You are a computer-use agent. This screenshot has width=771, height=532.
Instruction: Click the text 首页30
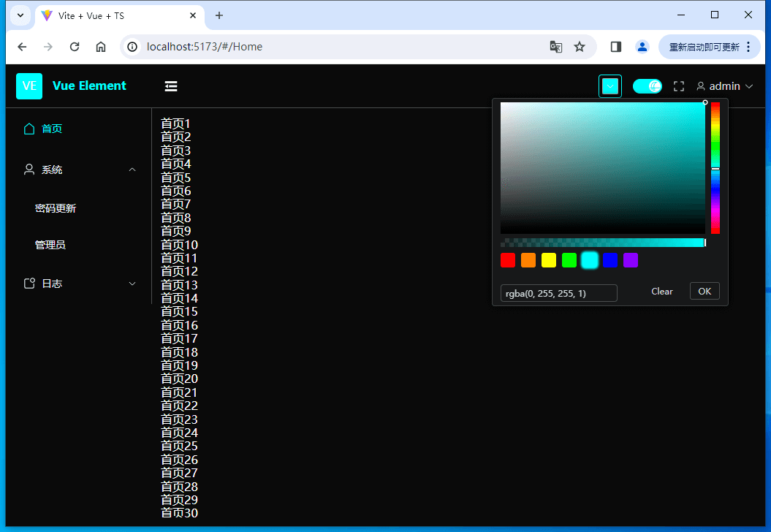(x=180, y=513)
